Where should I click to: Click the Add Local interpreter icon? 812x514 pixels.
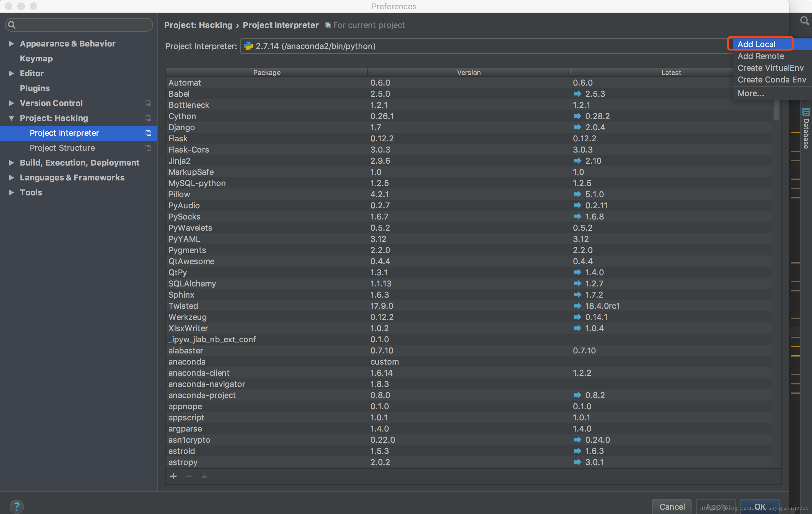point(757,44)
